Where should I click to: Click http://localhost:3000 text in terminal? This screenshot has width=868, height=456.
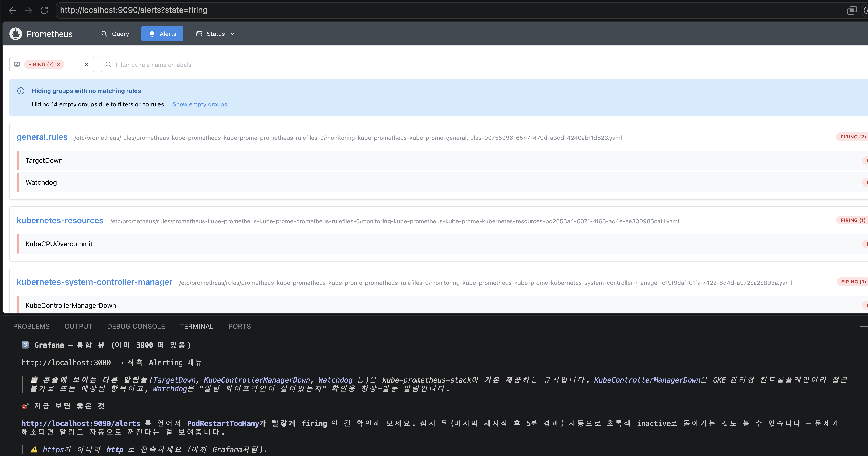[66, 363]
